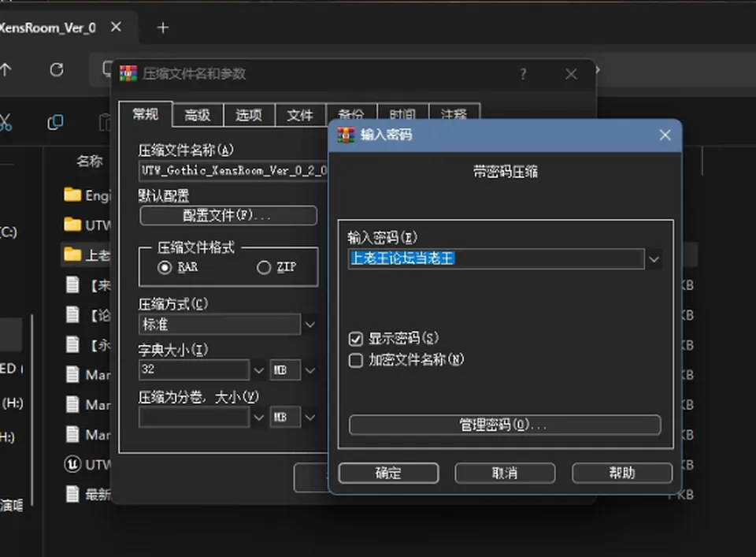The height and width of the screenshot is (557, 756).
Task: Click the empty 压缩为分卷 size field
Action: (x=194, y=417)
